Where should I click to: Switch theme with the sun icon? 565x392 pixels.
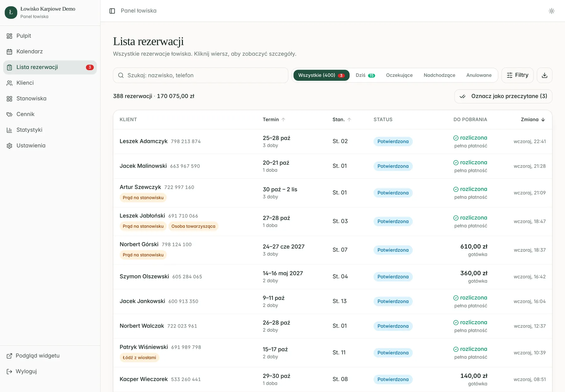[x=552, y=11]
